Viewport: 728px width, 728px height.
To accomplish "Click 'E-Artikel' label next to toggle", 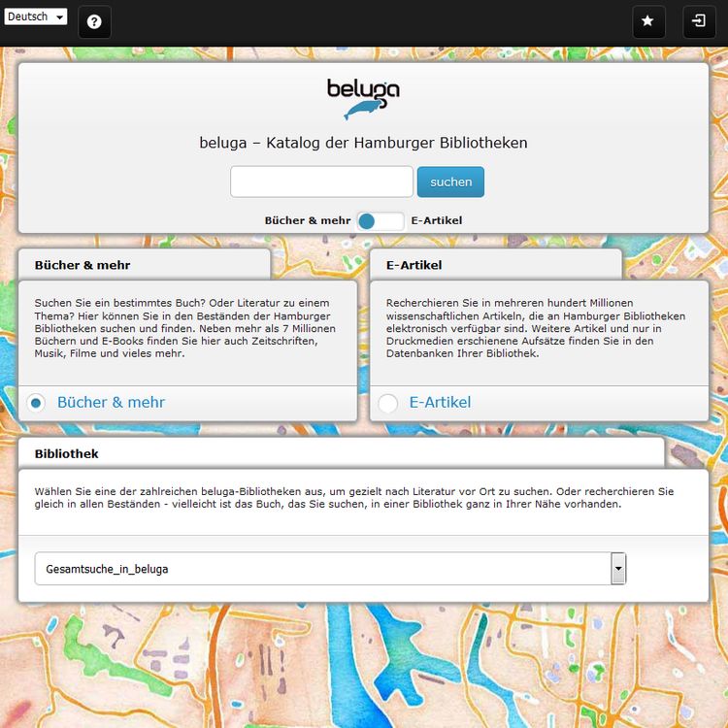I will (x=437, y=220).
